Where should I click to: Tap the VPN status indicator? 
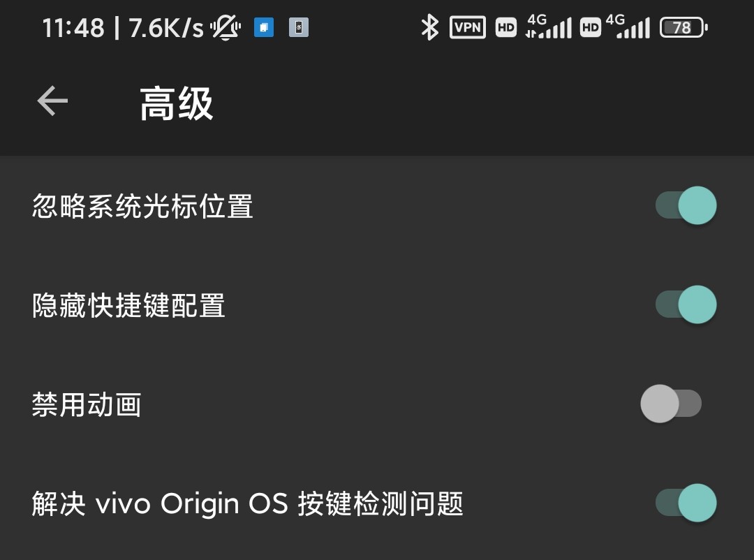467,27
